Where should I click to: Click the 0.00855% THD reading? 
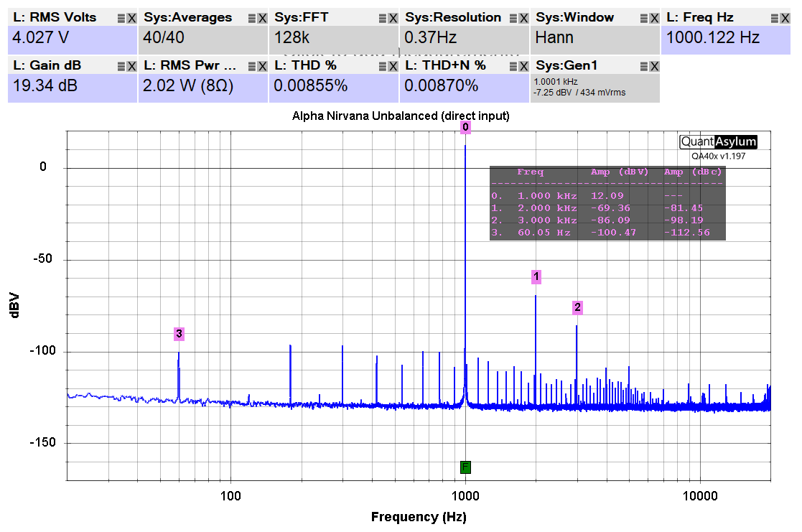pyautogui.click(x=310, y=86)
